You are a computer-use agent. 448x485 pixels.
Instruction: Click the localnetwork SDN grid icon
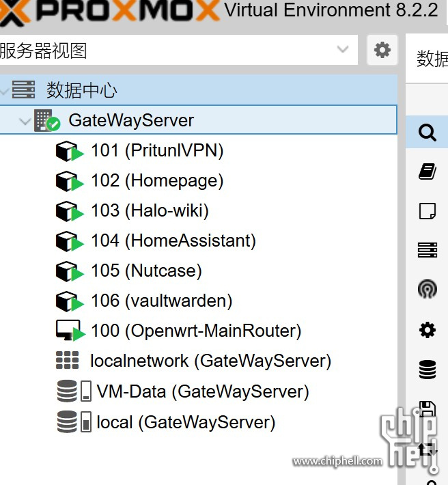[x=68, y=361]
